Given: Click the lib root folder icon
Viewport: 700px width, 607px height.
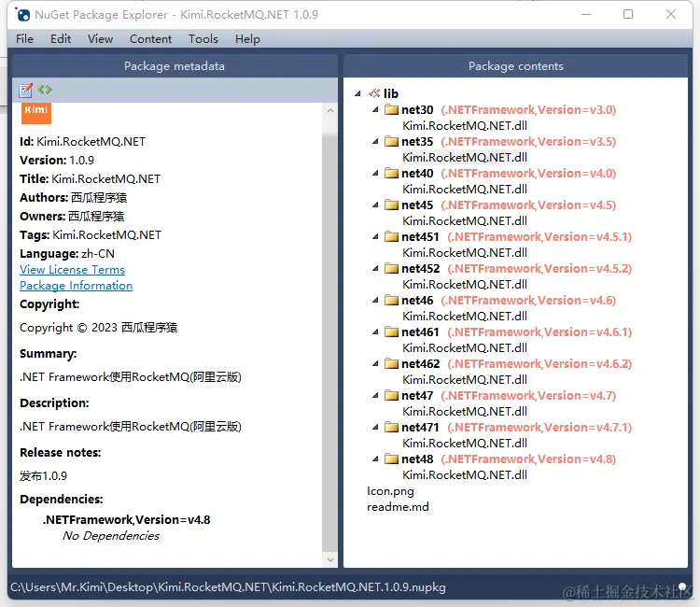Looking at the screenshot, I should [x=374, y=93].
